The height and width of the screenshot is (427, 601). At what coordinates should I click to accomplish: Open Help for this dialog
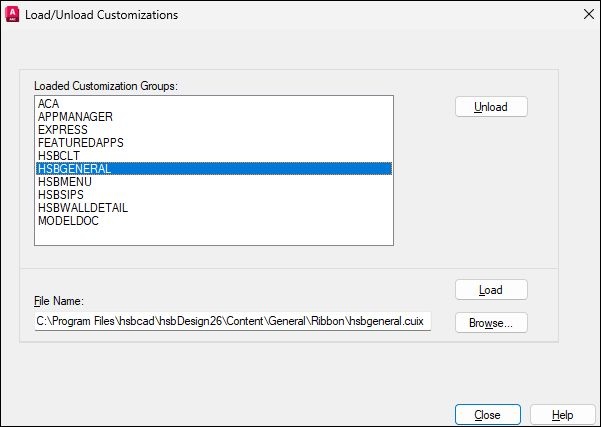(562, 415)
